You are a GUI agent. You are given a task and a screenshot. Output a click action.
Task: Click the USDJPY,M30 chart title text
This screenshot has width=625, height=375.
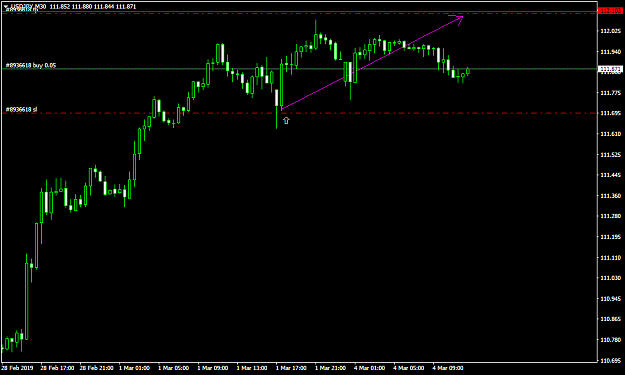28,7
